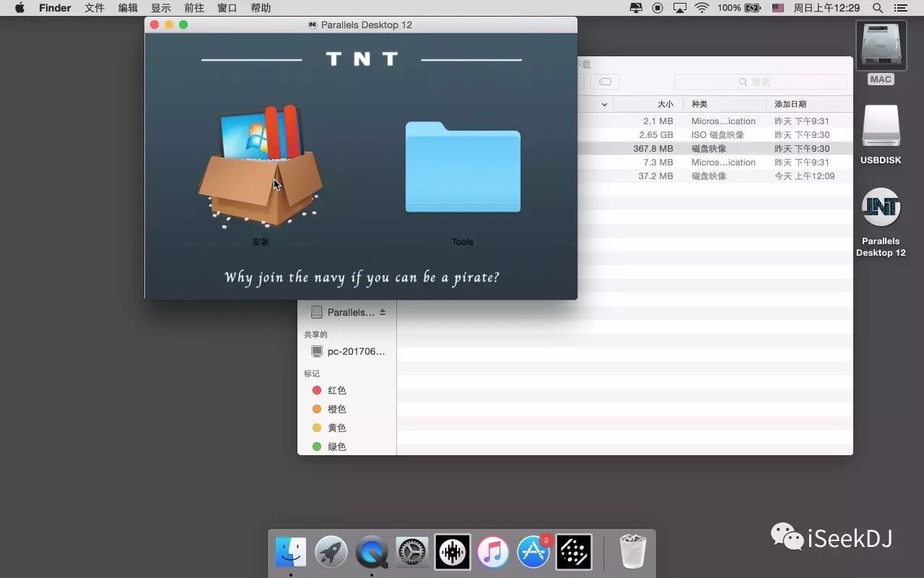Screen dimensions: 924x578
Task: Select Parallels… volume in the Finder sidebar
Action: 351,312
